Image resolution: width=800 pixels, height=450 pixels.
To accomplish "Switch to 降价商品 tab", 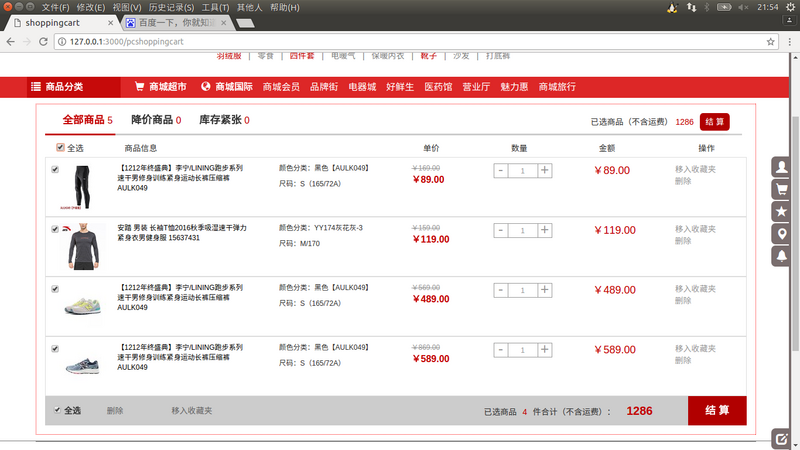I will [156, 120].
